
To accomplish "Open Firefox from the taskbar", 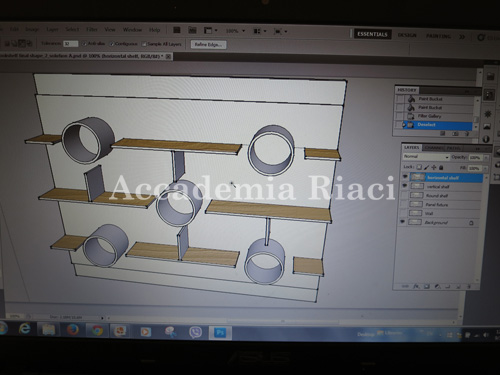I will pyautogui.click(x=72, y=330).
